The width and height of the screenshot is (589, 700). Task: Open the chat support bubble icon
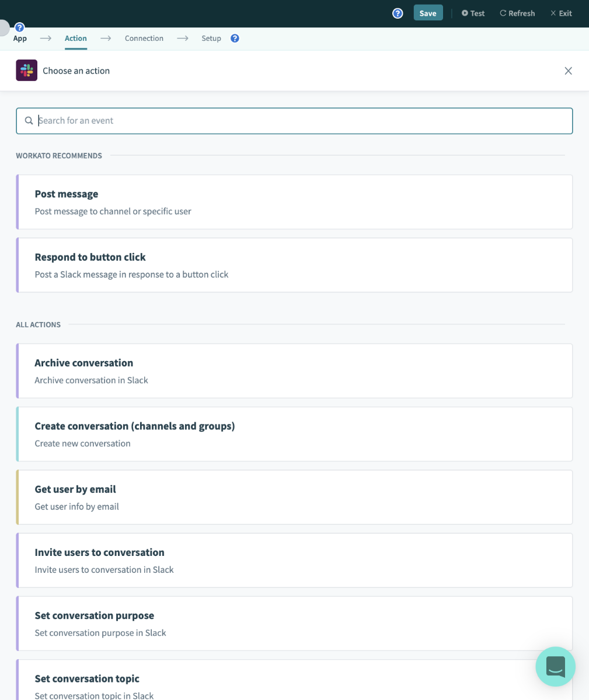(556, 666)
